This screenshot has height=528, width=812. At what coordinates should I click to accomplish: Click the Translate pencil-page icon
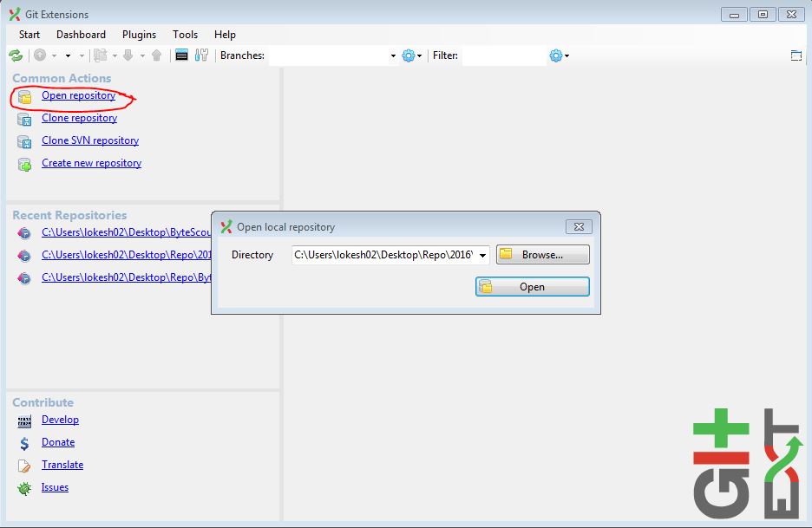[24, 466]
